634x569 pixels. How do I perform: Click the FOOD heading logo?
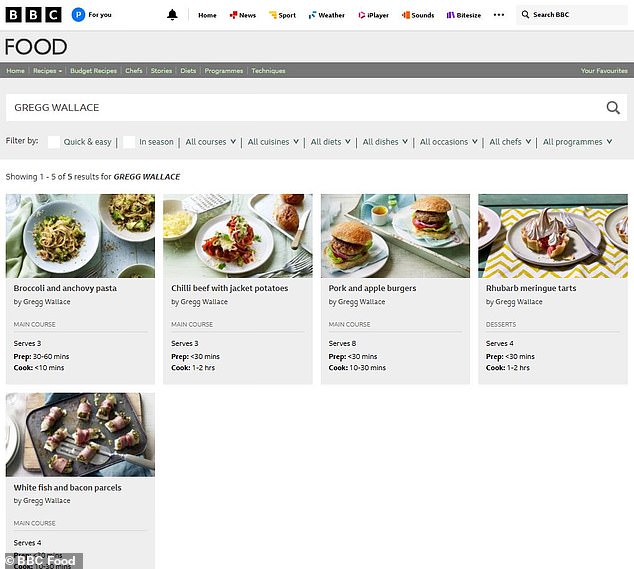click(x=36, y=47)
